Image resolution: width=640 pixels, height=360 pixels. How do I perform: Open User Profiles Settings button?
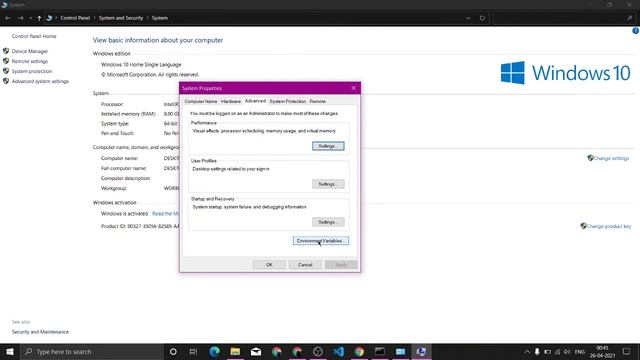click(x=328, y=184)
